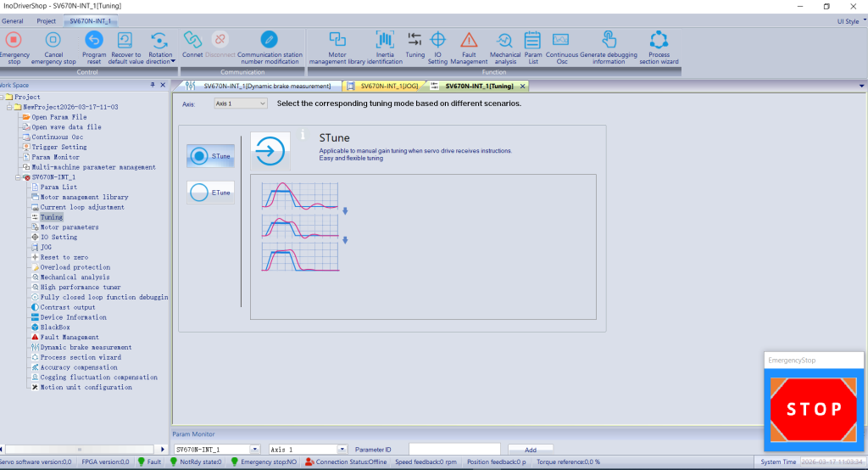868x470 pixels.
Task: Select the STune tuning mode
Action: pyautogui.click(x=210, y=156)
